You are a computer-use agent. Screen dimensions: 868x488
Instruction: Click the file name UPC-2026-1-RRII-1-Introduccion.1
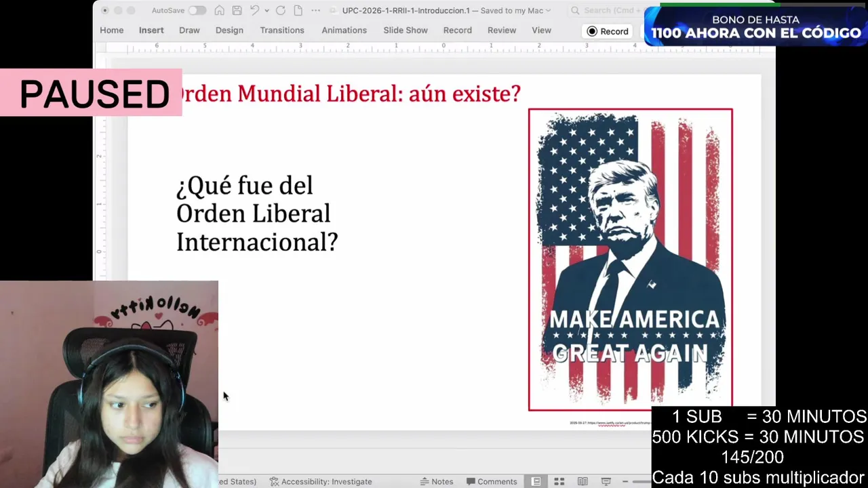(406, 10)
